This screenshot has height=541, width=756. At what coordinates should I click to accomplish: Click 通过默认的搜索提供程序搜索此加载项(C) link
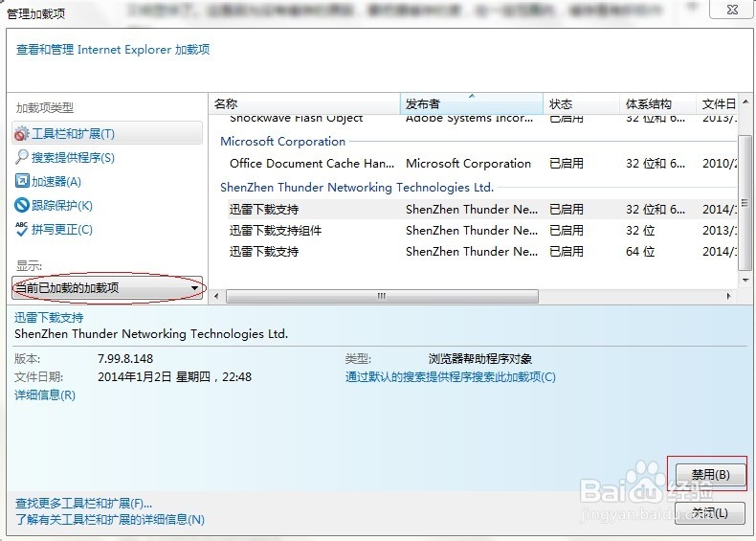pyautogui.click(x=451, y=377)
